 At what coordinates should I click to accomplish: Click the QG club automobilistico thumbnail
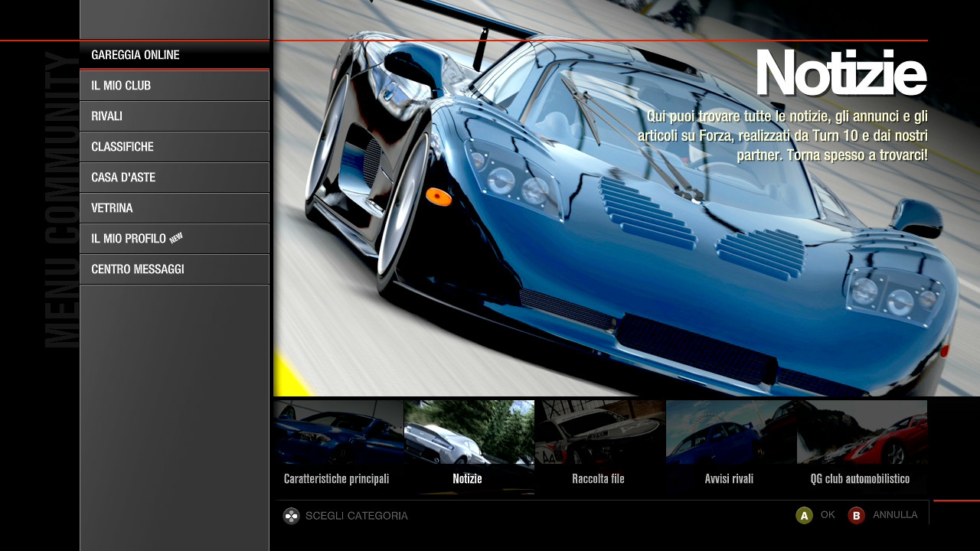click(x=862, y=432)
